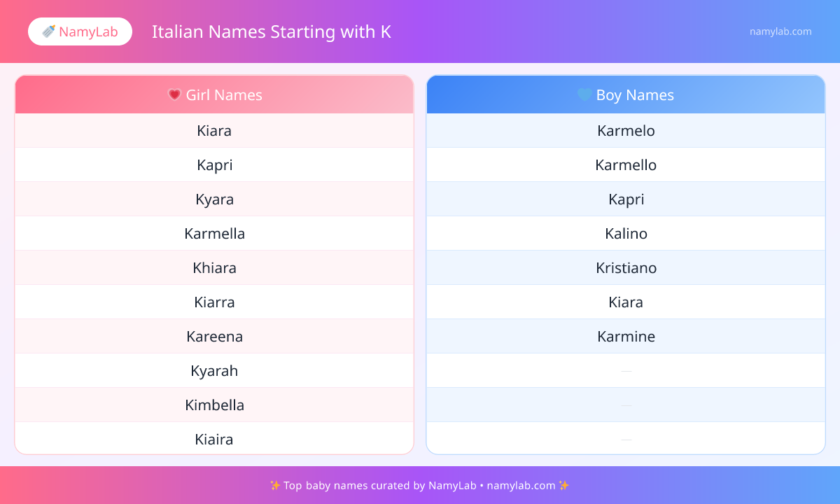
Task: Select the Girl Names column header
Action: (x=214, y=94)
